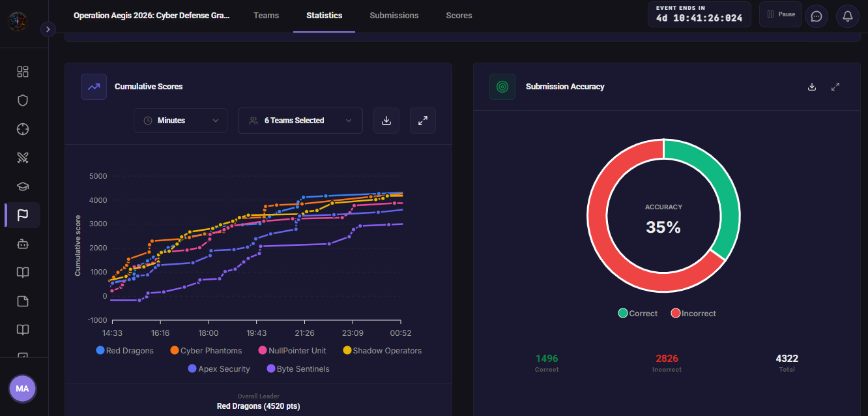Click the 35% accuracy value
The width and height of the screenshot is (868, 416).
point(663,228)
